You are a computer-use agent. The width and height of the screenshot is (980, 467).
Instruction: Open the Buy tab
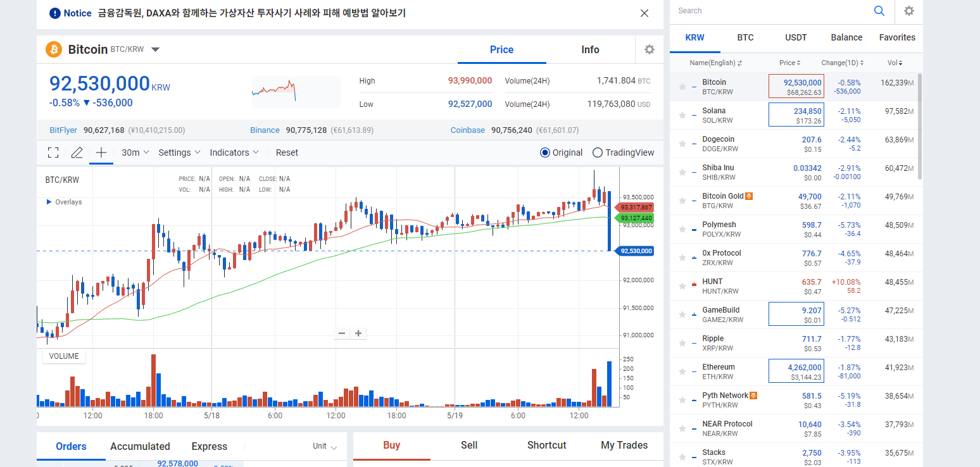(392, 445)
